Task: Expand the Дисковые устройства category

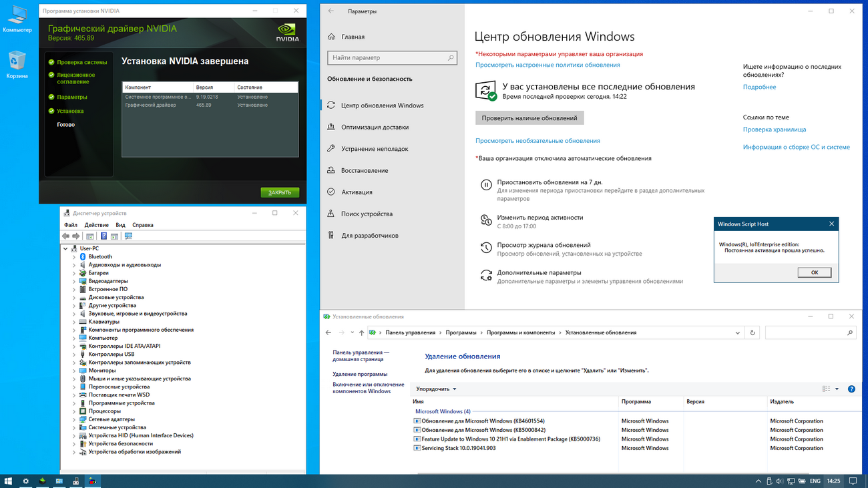Action: point(74,297)
